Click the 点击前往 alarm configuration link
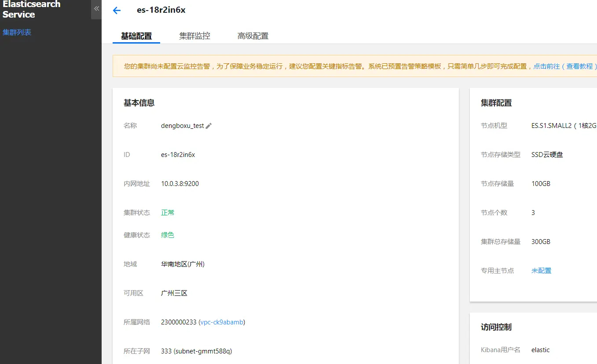The image size is (597, 364). tap(546, 66)
